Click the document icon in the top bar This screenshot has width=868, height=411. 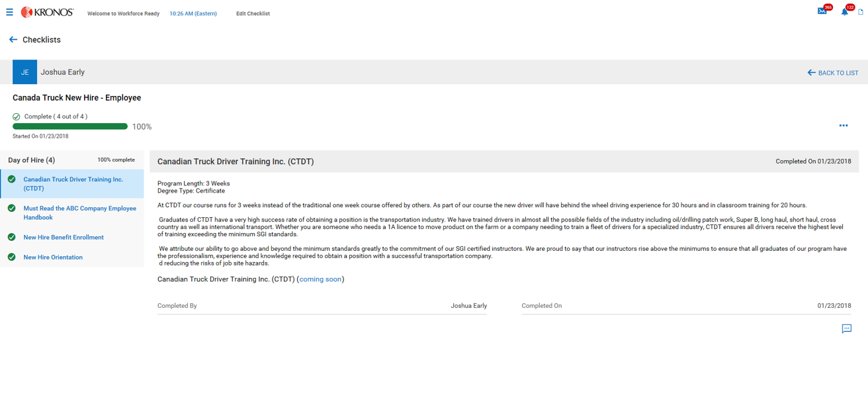861,11
